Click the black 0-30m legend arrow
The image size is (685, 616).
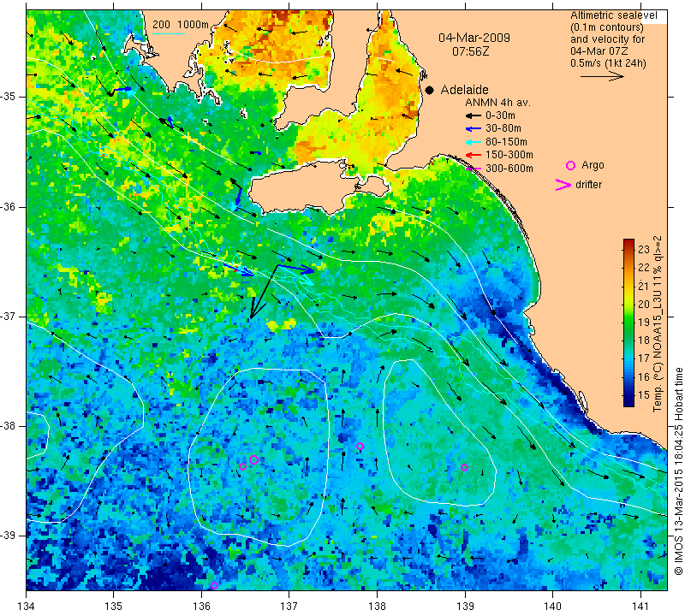point(473,115)
